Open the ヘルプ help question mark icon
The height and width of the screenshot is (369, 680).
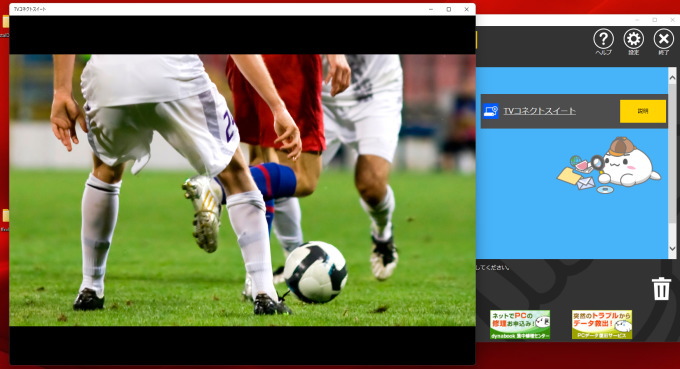603,39
